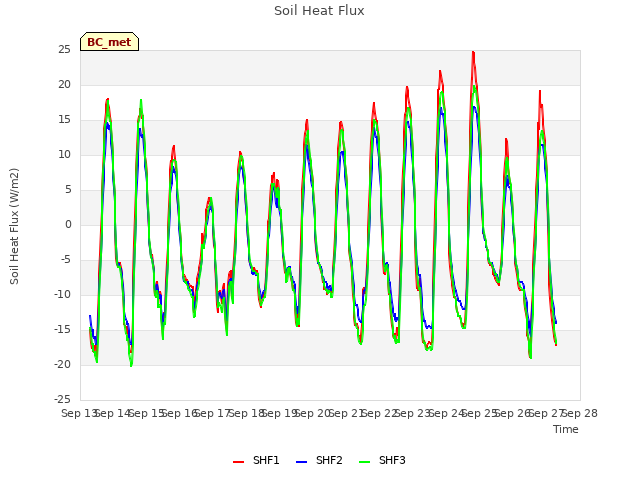The height and width of the screenshot is (480, 640).
Task: Toggle the SHF2 legend entry
Action: (x=319, y=460)
